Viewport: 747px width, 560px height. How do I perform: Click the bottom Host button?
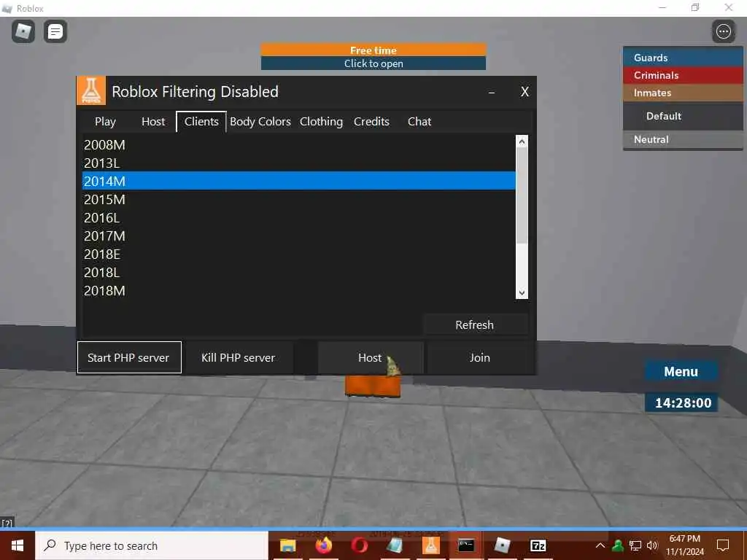tap(370, 357)
